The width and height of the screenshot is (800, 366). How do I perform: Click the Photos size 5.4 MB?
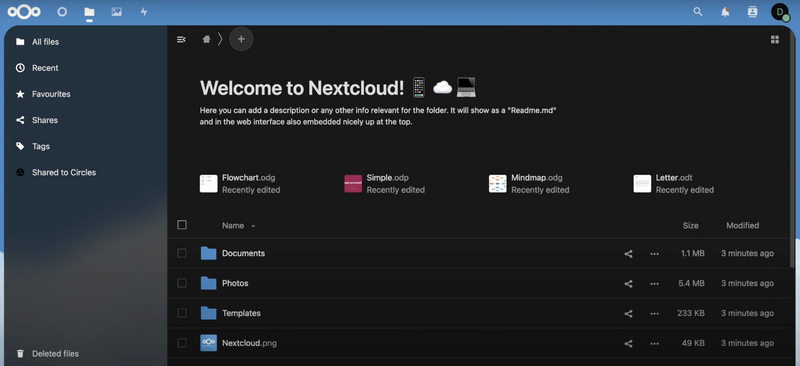[691, 283]
